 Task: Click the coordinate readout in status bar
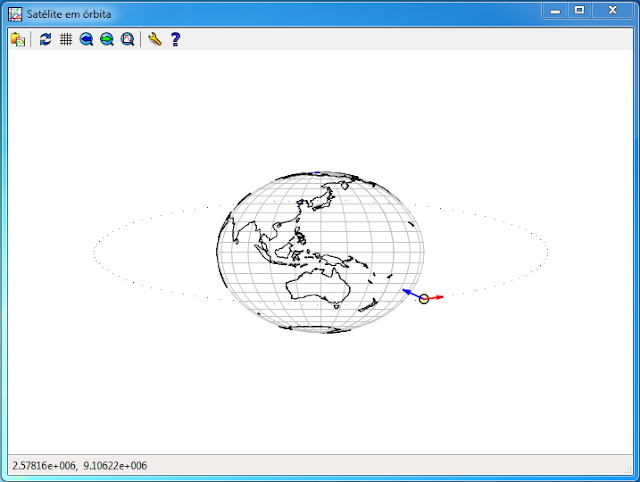tap(80, 466)
